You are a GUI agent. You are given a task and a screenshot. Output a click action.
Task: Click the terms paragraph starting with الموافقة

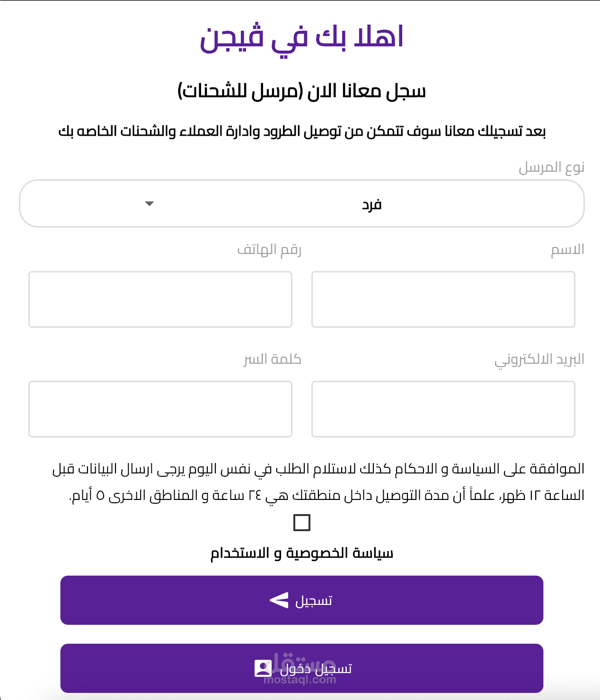[x=318, y=482]
